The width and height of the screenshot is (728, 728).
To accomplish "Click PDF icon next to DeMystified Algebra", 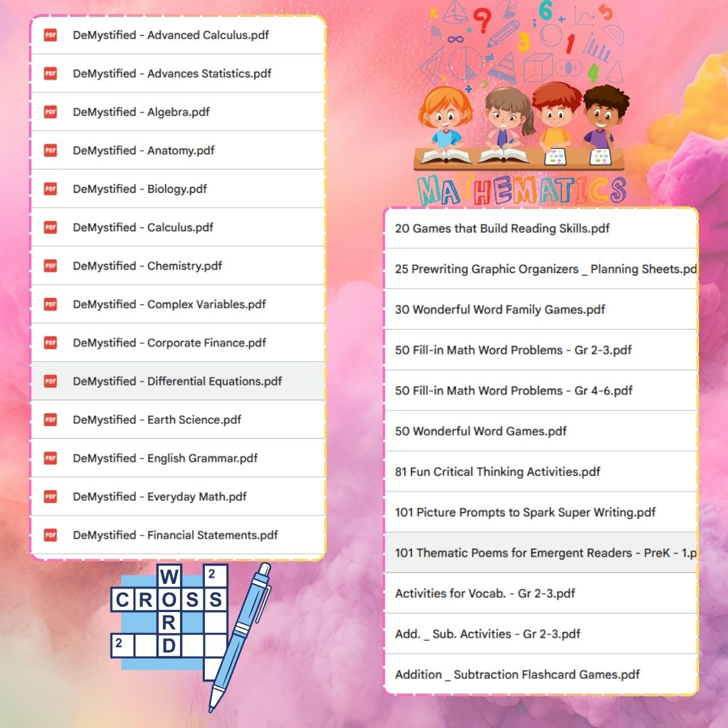I will pyautogui.click(x=51, y=112).
